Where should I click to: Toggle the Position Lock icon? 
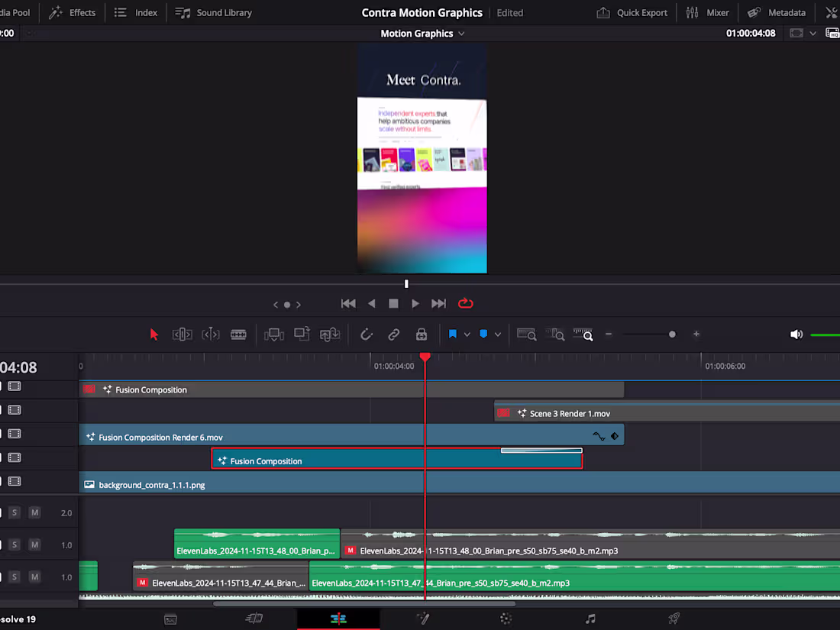(x=421, y=334)
